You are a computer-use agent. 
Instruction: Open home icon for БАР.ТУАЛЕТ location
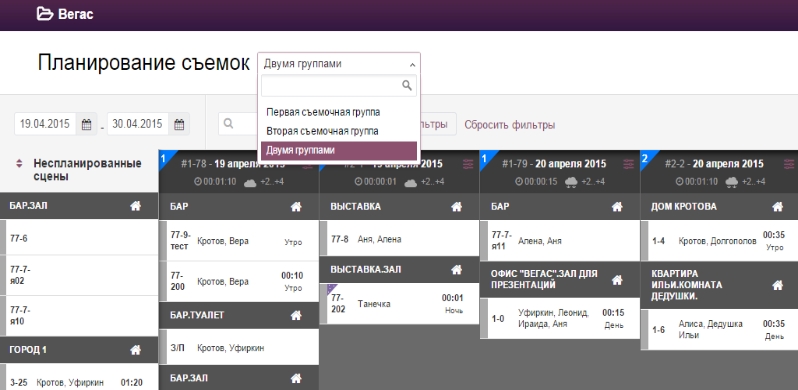point(296,316)
